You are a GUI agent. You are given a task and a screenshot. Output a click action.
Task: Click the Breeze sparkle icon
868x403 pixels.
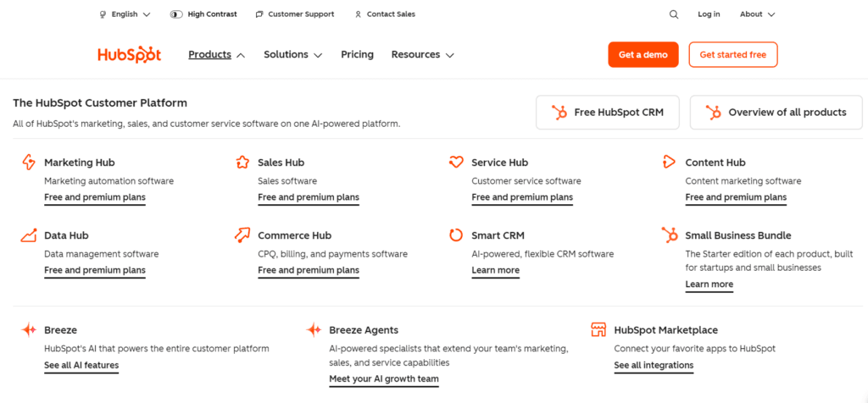tap(29, 330)
